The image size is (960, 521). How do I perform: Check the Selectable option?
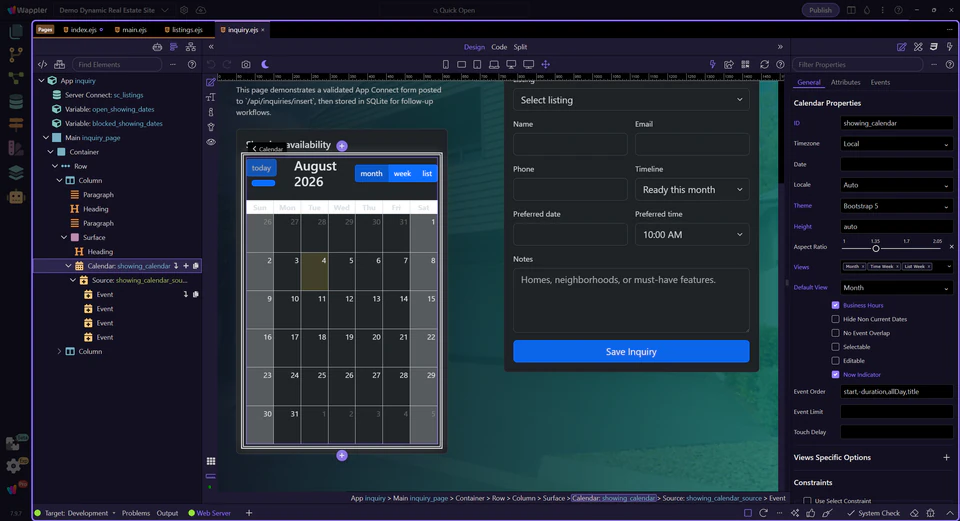835,347
